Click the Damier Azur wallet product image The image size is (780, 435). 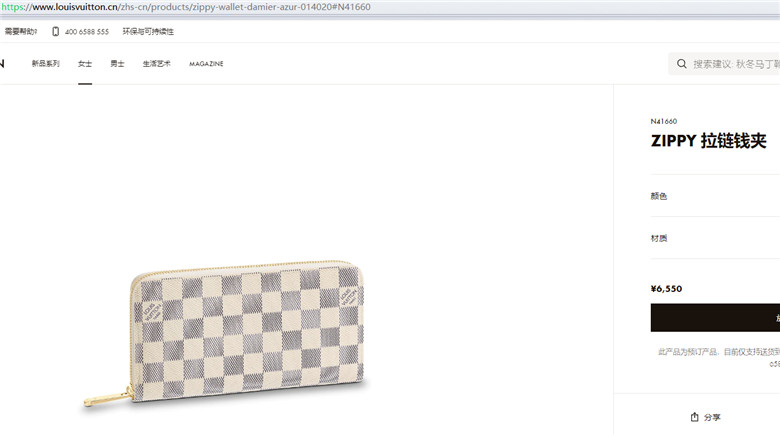pos(224,332)
